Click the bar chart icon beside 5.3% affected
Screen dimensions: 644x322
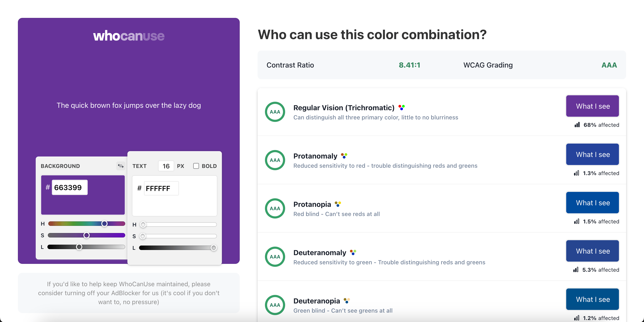[x=576, y=269]
